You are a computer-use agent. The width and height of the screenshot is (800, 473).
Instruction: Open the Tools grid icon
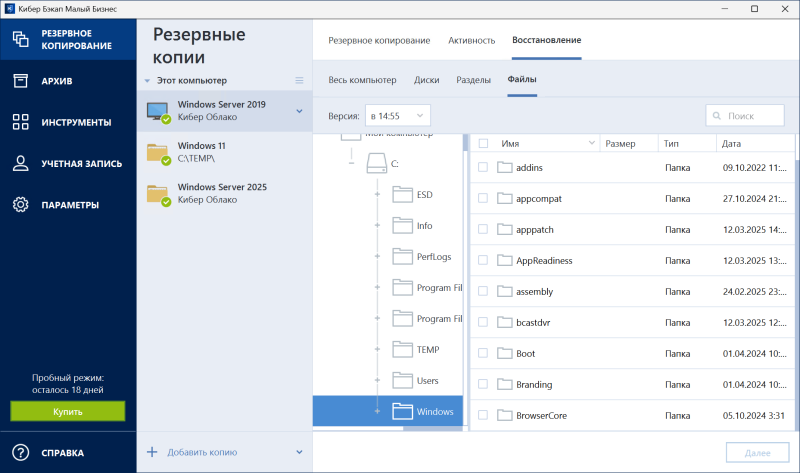pyautogui.click(x=20, y=122)
